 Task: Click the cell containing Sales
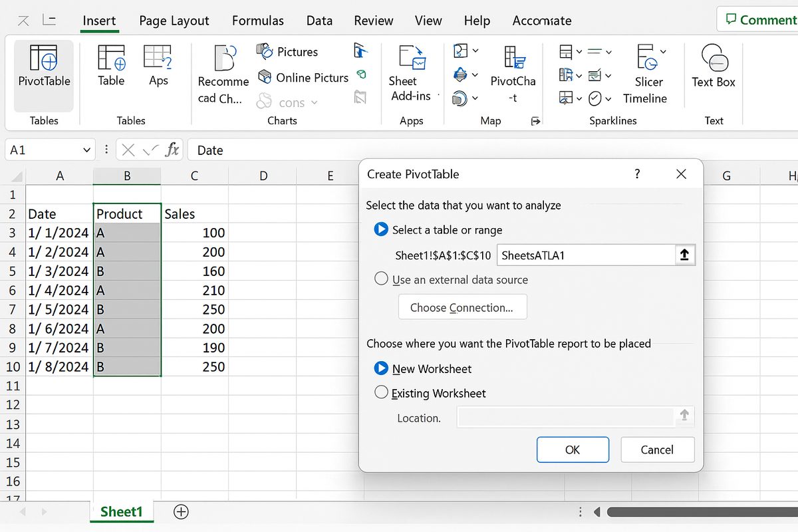(195, 214)
